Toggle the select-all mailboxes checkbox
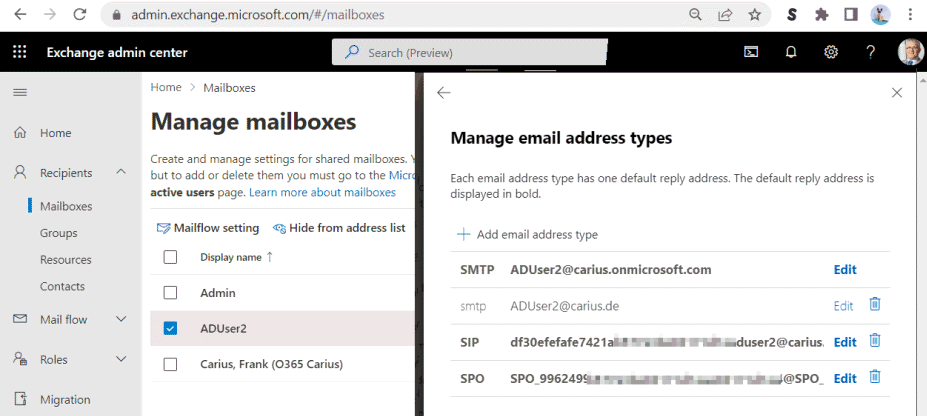This screenshot has width=927, height=416. tap(170, 257)
